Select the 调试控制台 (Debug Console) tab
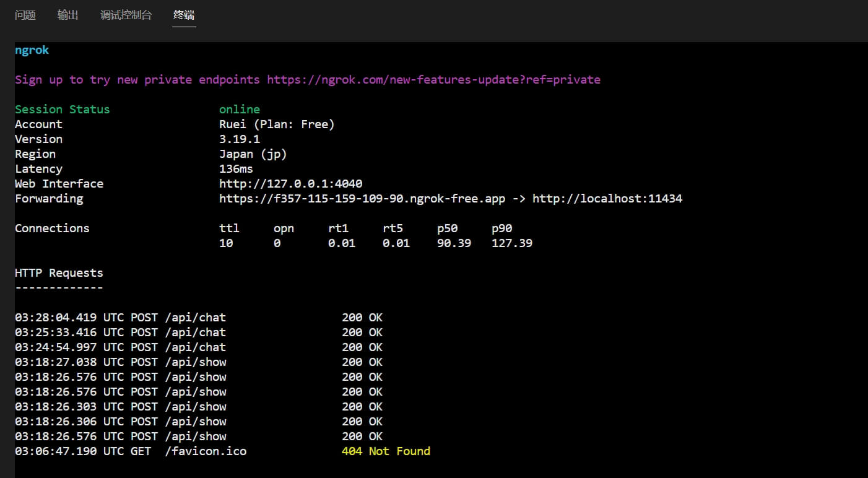The height and width of the screenshot is (478, 868). [126, 15]
